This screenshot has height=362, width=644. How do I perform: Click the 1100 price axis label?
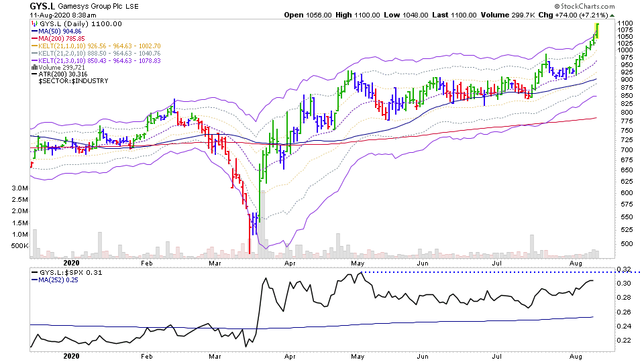[625, 23]
